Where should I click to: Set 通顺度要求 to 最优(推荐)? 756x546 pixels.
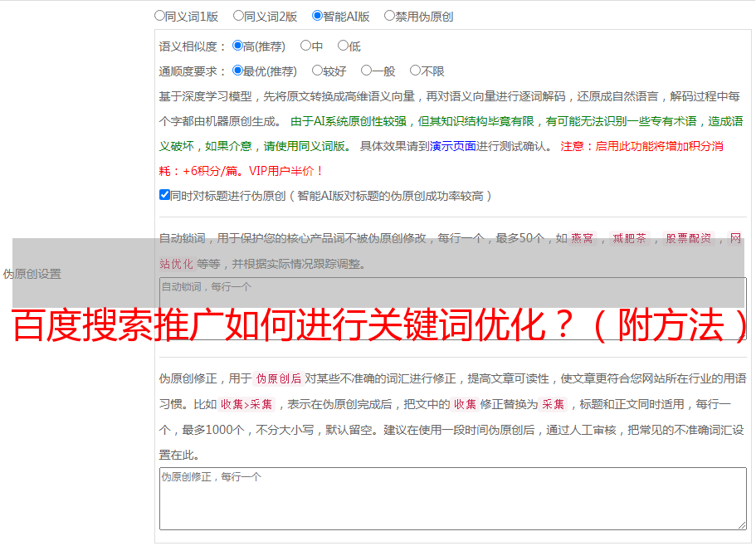(237, 71)
